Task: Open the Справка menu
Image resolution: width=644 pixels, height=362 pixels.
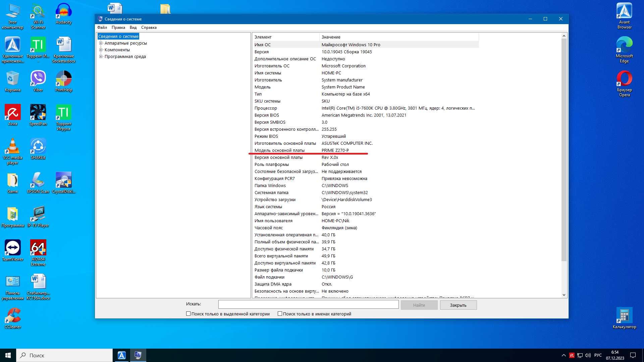Action: (x=149, y=27)
